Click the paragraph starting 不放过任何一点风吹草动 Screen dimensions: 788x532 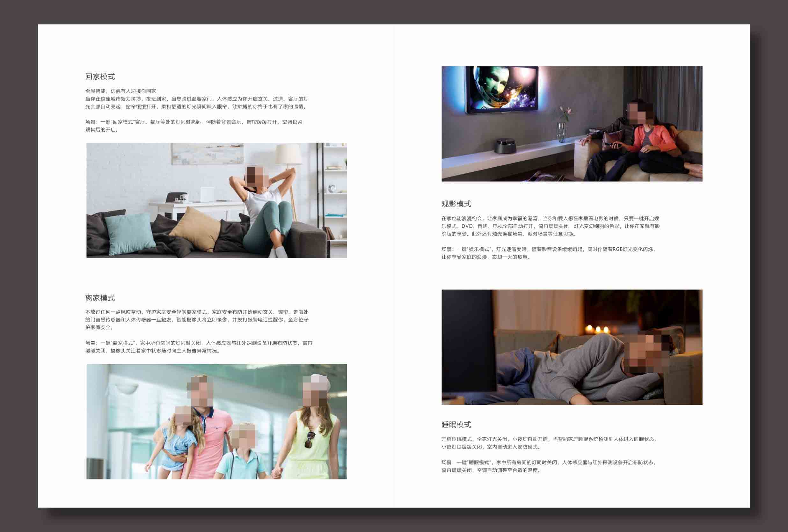[x=196, y=319]
